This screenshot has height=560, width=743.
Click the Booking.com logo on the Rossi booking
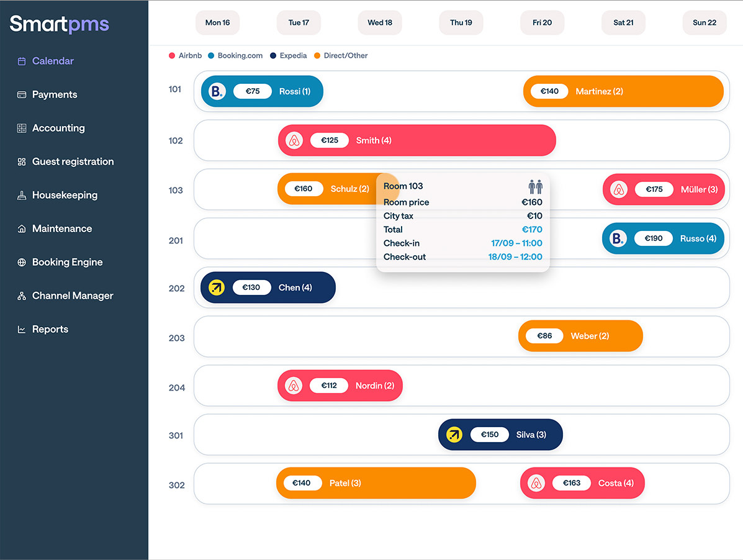point(217,91)
